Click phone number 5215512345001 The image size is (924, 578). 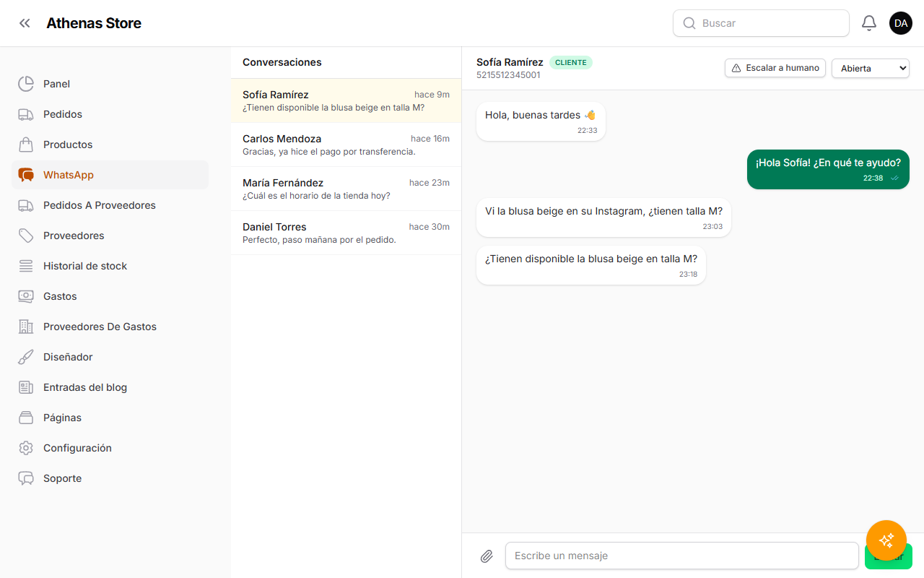pos(508,75)
